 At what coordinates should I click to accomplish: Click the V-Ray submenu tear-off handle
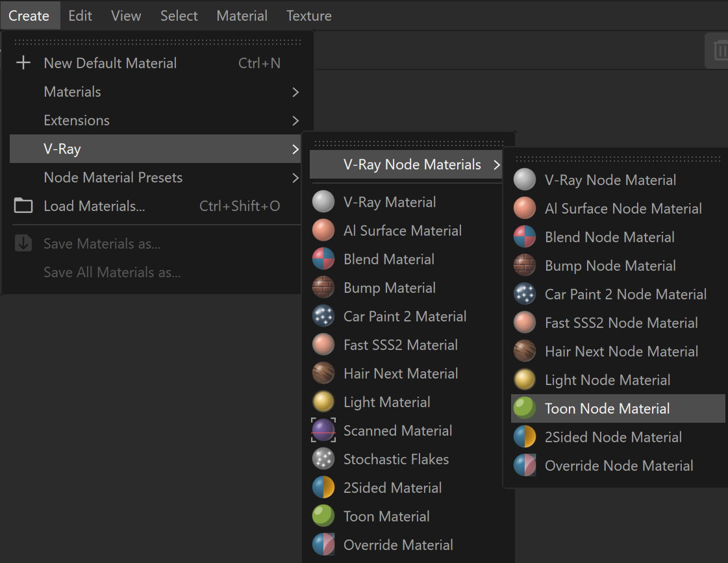point(409,144)
